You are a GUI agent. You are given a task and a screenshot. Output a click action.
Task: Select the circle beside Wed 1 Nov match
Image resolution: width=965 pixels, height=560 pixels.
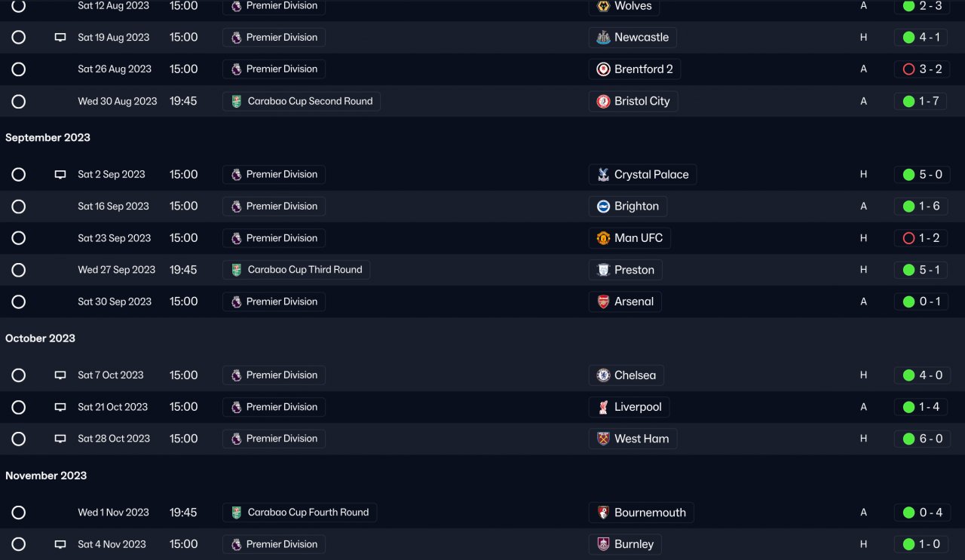(x=19, y=513)
